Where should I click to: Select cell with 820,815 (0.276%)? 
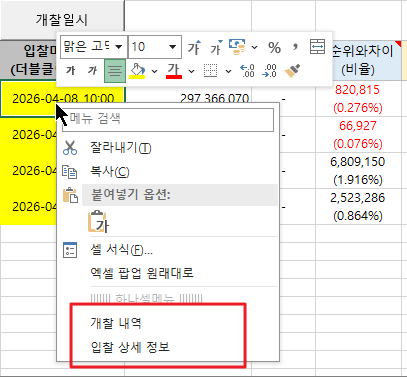pos(358,99)
